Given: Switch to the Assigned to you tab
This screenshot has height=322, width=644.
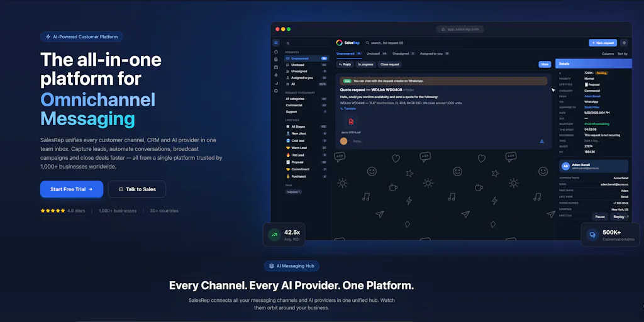Looking at the screenshot, I should pyautogui.click(x=435, y=54).
